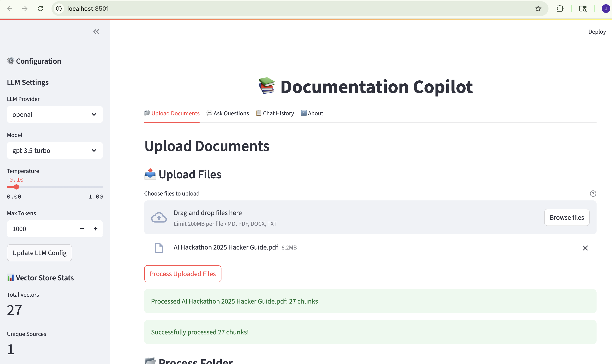The height and width of the screenshot is (364, 612).
Task: Click the site information icon in address bar
Action: 59,9
